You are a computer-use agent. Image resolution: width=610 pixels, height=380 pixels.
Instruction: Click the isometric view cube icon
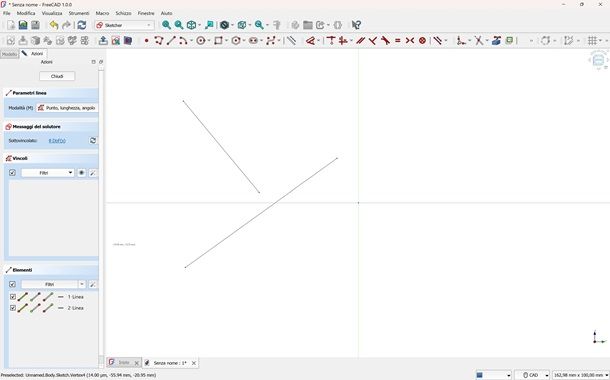(x=191, y=25)
